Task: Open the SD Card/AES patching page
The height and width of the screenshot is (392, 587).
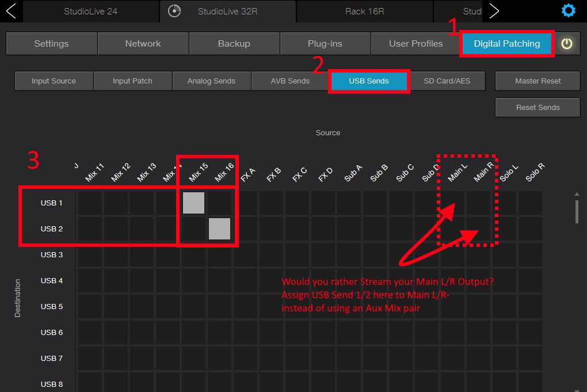Action: click(446, 81)
